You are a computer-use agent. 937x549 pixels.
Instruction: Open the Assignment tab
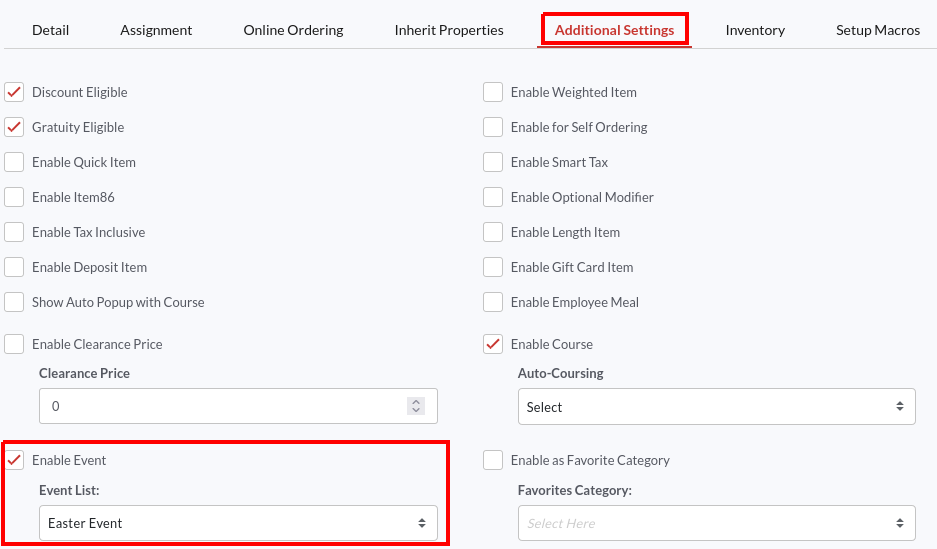(x=156, y=30)
